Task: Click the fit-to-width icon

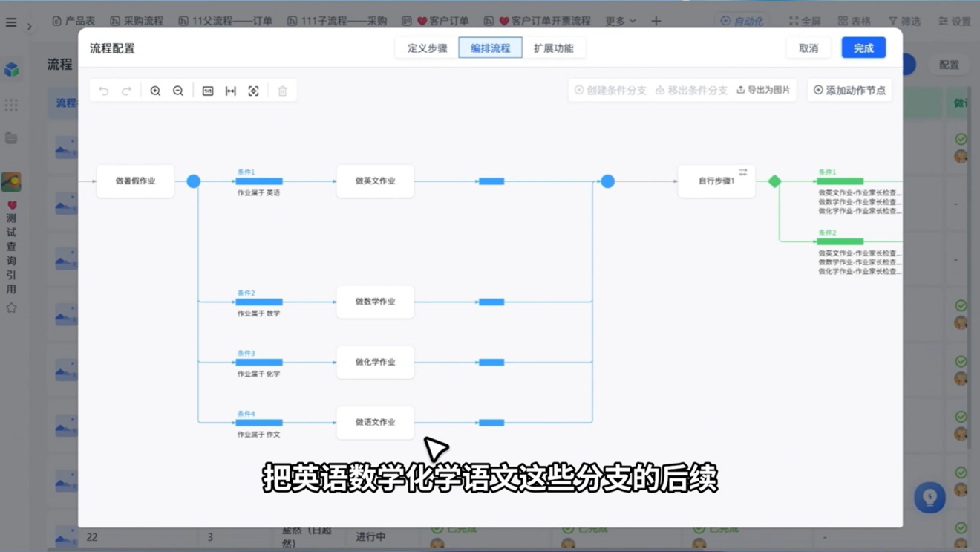Action: (x=231, y=91)
